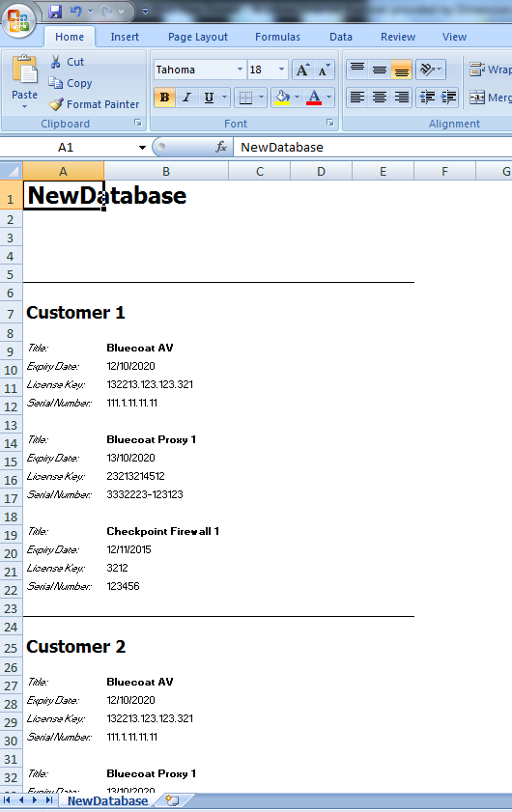Open the Page Layout tab
512x812 pixels.
(197, 37)
